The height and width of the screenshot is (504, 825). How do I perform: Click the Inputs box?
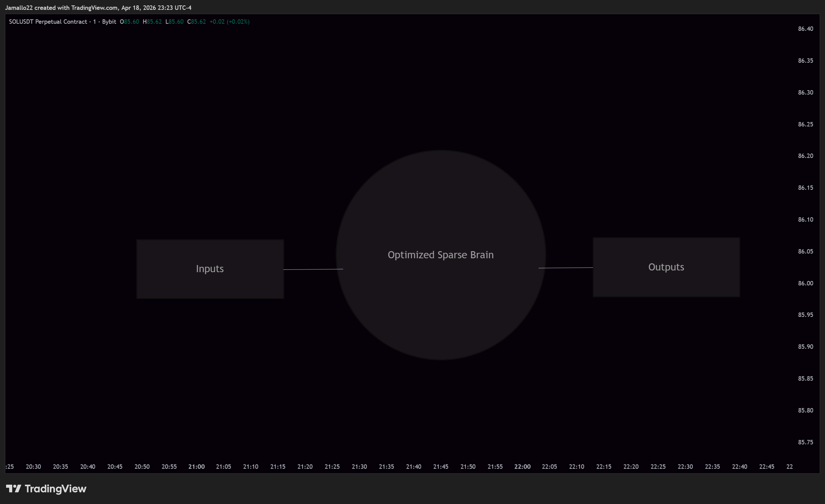point(210,269)
